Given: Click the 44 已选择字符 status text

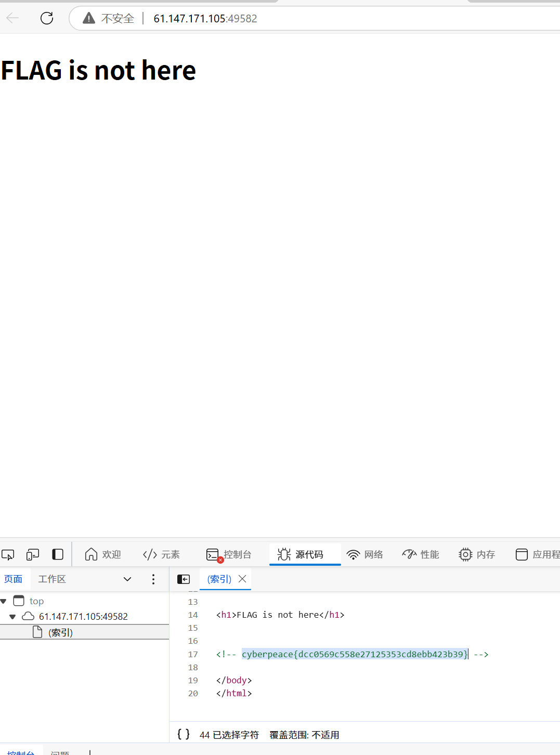Looking at the screenshot, I should [229, 735].
